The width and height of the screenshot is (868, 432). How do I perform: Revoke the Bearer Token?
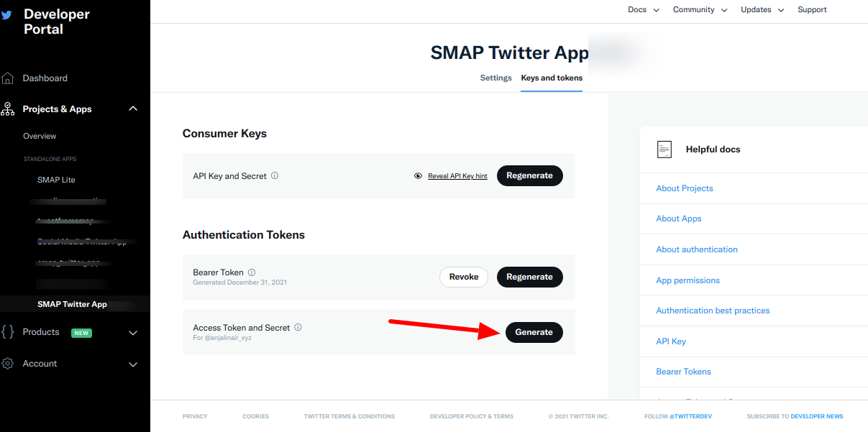464,277
